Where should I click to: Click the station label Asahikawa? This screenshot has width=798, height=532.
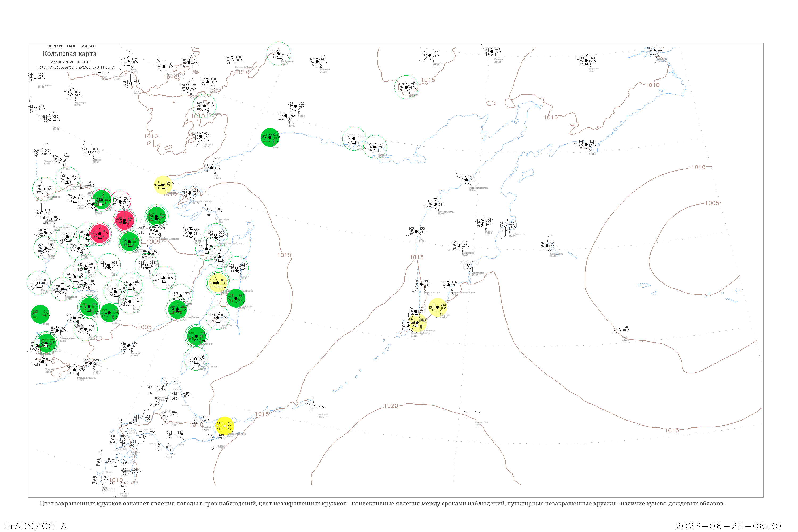click(x=176, y=423)
